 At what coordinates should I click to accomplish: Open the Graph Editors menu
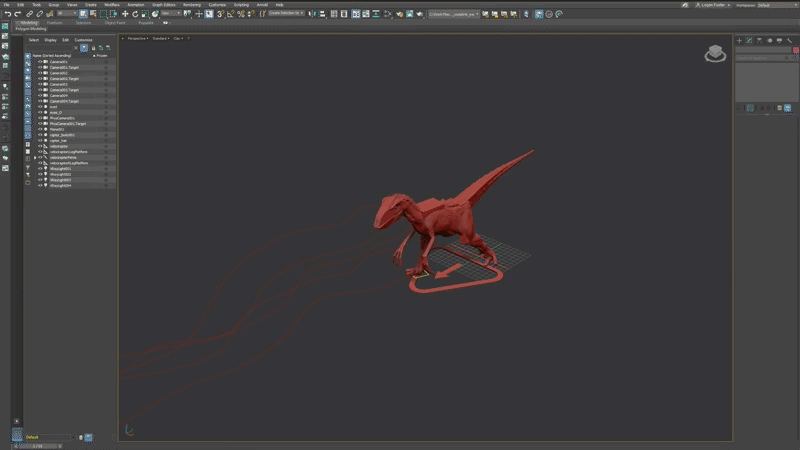coord(163,5)
